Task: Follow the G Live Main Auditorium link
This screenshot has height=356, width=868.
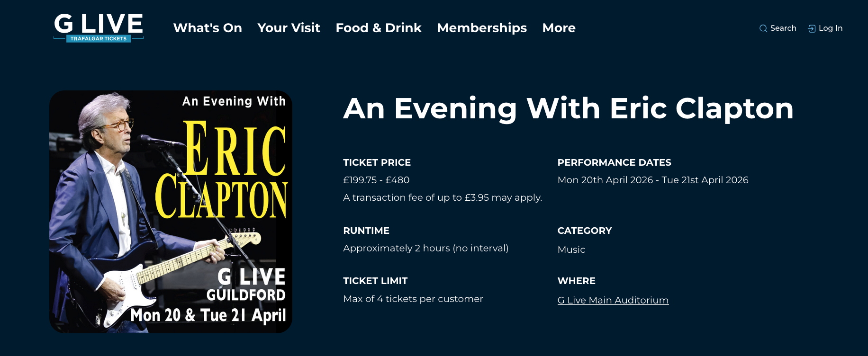Action: pyautogui.click(x=613, y=300)
